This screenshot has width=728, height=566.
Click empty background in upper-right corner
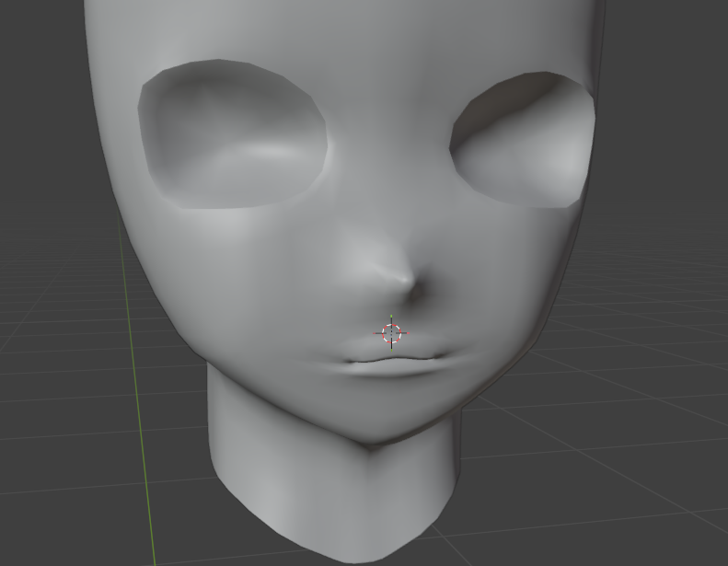tap(681, 37)
